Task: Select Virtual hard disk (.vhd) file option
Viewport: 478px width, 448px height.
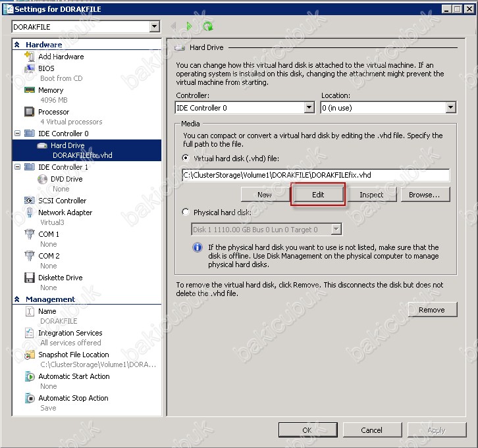Action: point(186,159)
